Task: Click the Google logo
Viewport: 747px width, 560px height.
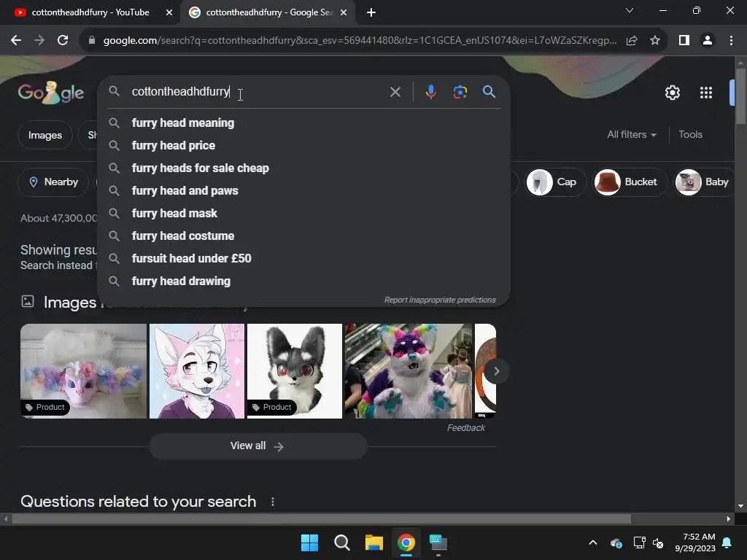Action: coord(51,93)
